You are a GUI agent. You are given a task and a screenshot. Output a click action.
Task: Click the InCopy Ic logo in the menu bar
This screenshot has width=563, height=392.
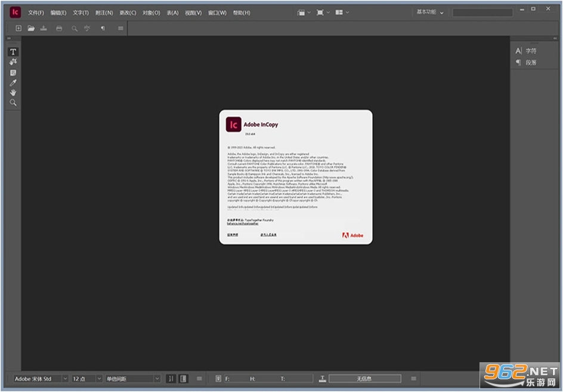coord(15,12)
